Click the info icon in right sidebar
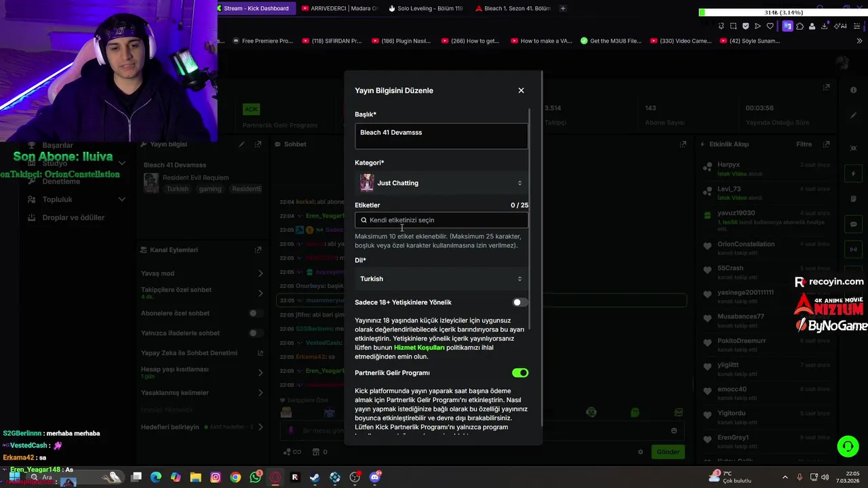 click(x=853, y=90)
